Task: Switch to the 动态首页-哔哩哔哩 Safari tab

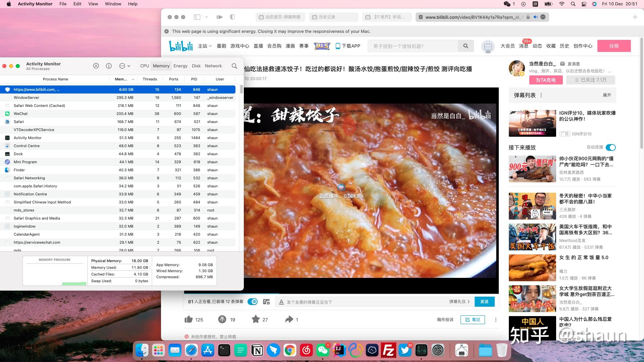Action: [x=280, y=17]
